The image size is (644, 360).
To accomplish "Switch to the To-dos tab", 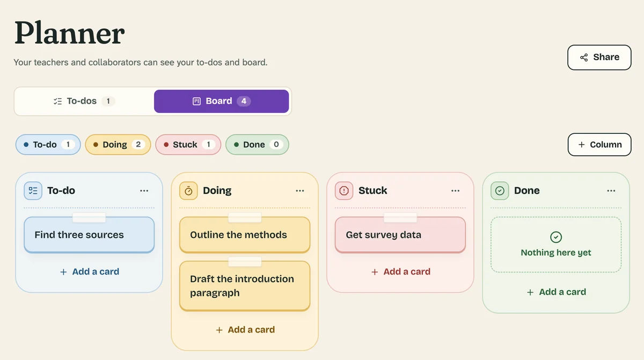I will tap(84, 101).
